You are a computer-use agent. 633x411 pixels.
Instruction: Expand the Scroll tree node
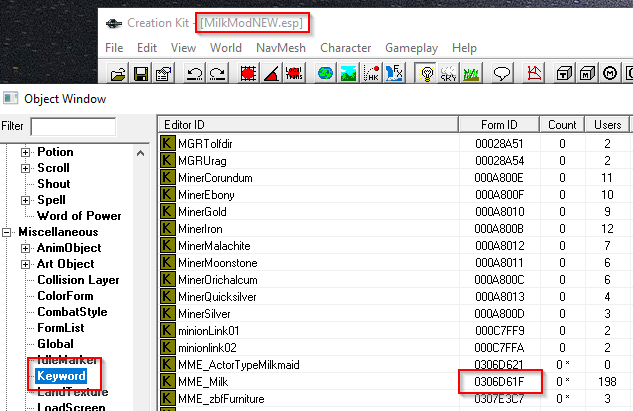pyautogui.click(x=25, y=168)
